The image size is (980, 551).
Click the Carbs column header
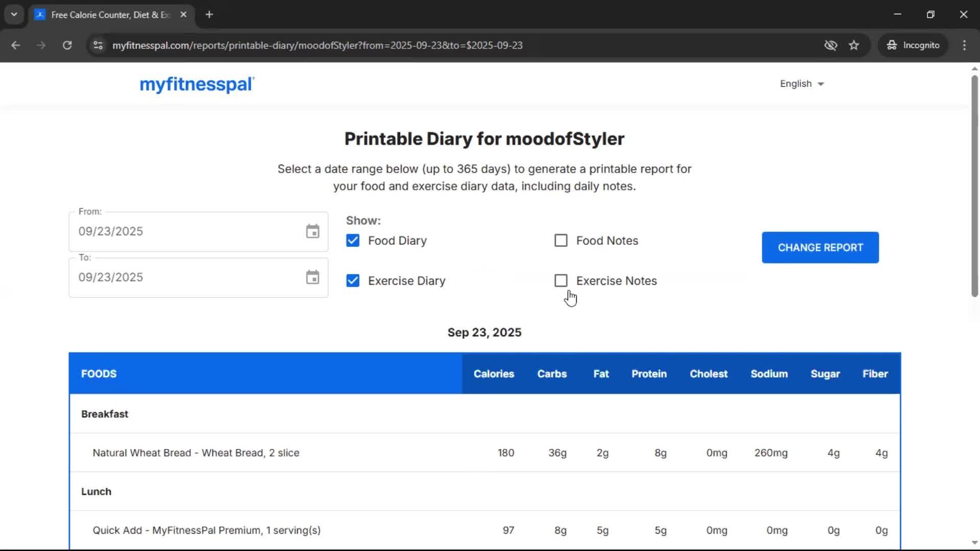coord(552,373)
